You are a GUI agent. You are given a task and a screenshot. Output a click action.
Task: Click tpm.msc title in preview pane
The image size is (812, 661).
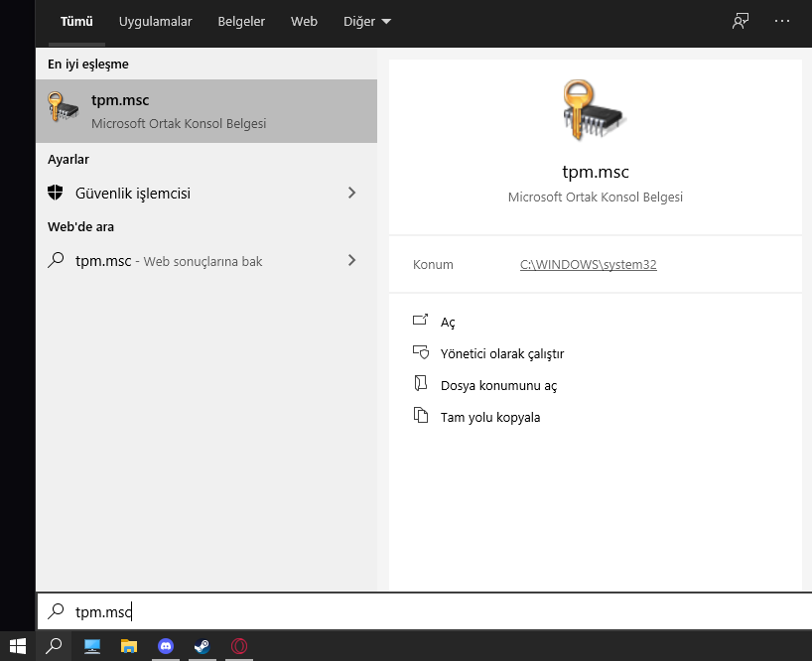point(595,172)
